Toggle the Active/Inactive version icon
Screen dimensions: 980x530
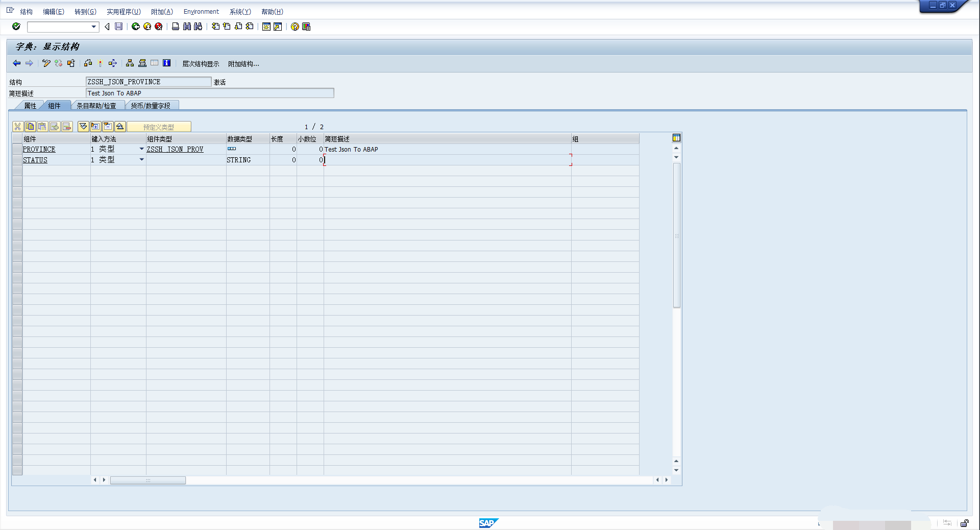point(59,63)
